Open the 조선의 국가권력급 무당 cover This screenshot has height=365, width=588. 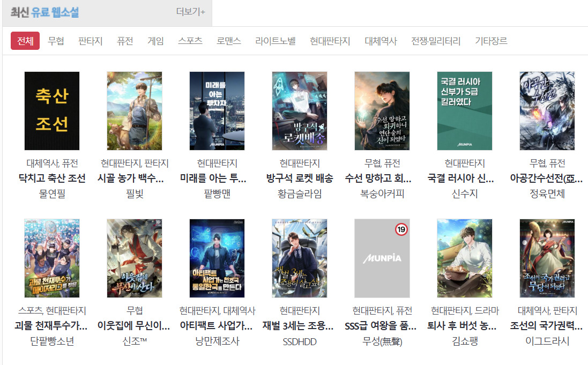point(547,258)
